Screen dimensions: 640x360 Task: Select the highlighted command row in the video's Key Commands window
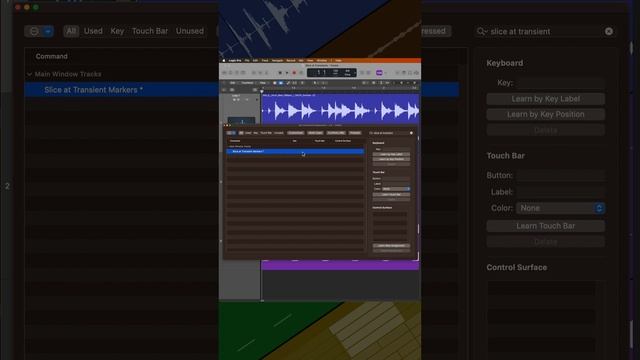(295, 151)
